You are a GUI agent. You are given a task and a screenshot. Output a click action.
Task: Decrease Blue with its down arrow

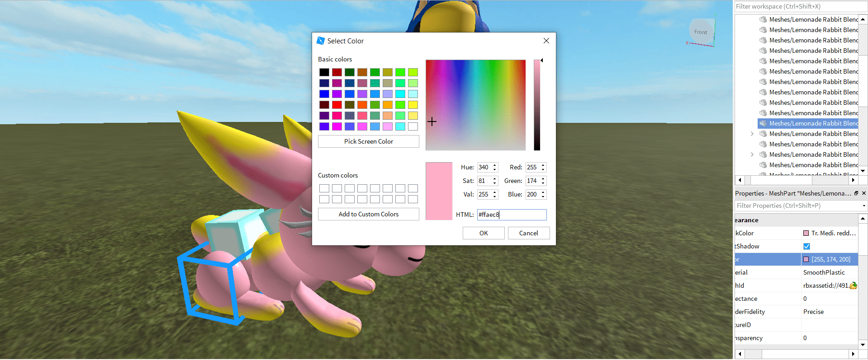543,197
